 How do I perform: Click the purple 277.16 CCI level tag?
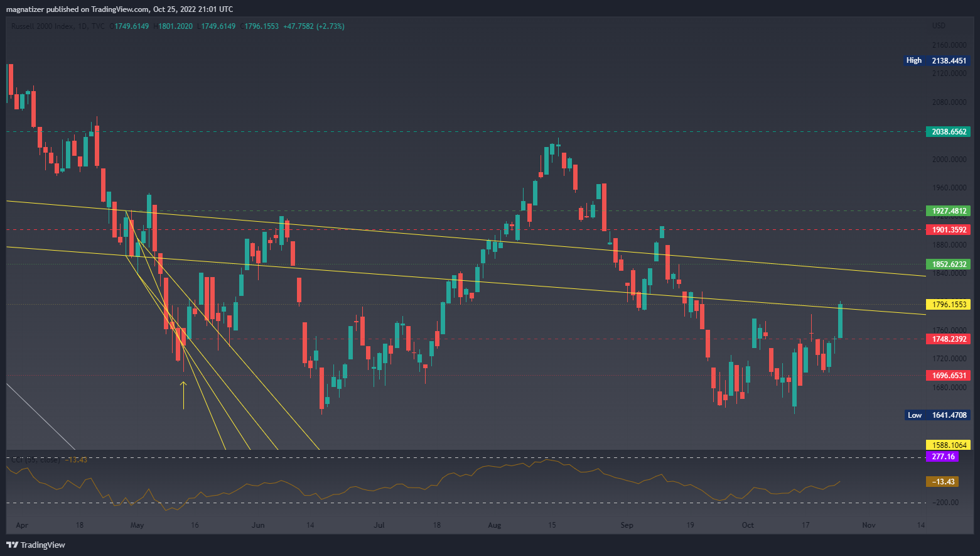pos(942,457)
